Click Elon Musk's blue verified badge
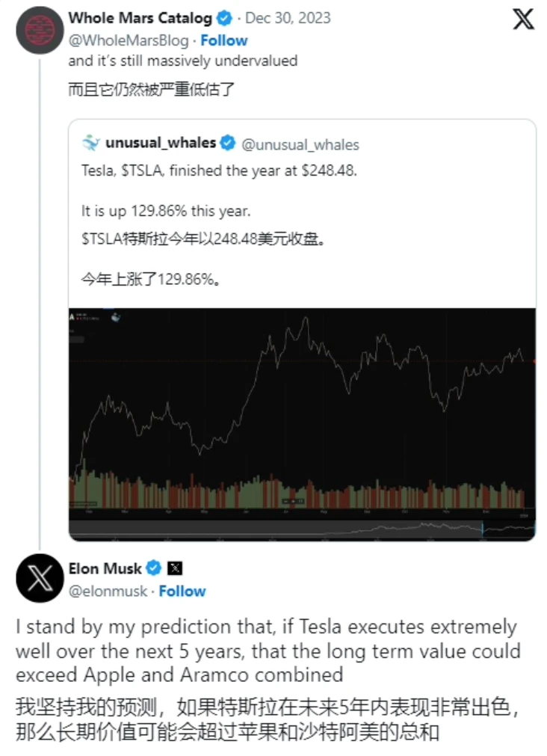This screenshot has width=547, height=756. 153,569
